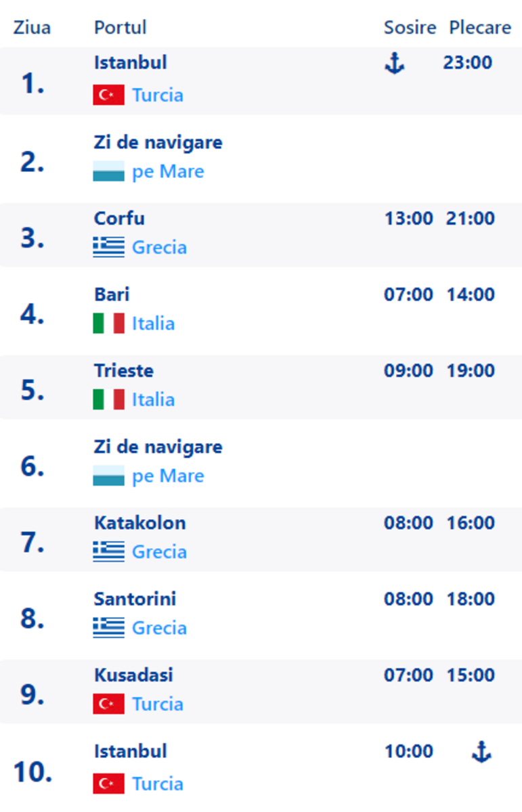Click the Italian flag under Bari
This screenshot has height=812, width=522.
108,323
